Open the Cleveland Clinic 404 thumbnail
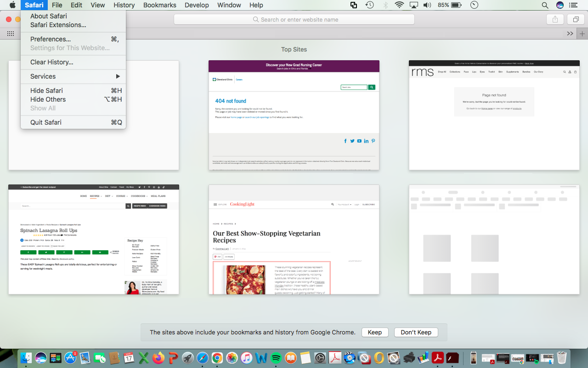The image size is (588, 368). click(x=294, y=115)
